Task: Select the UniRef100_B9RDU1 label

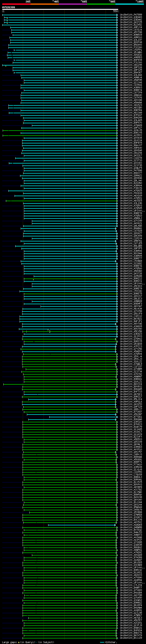Action: pyautogui.click(x=131, y=379)
